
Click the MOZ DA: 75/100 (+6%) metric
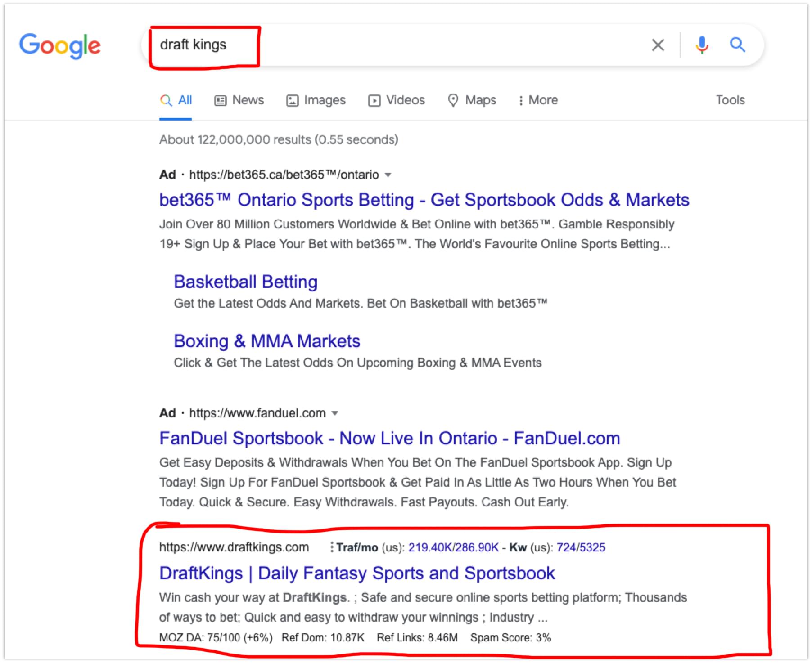coord(216,638)
